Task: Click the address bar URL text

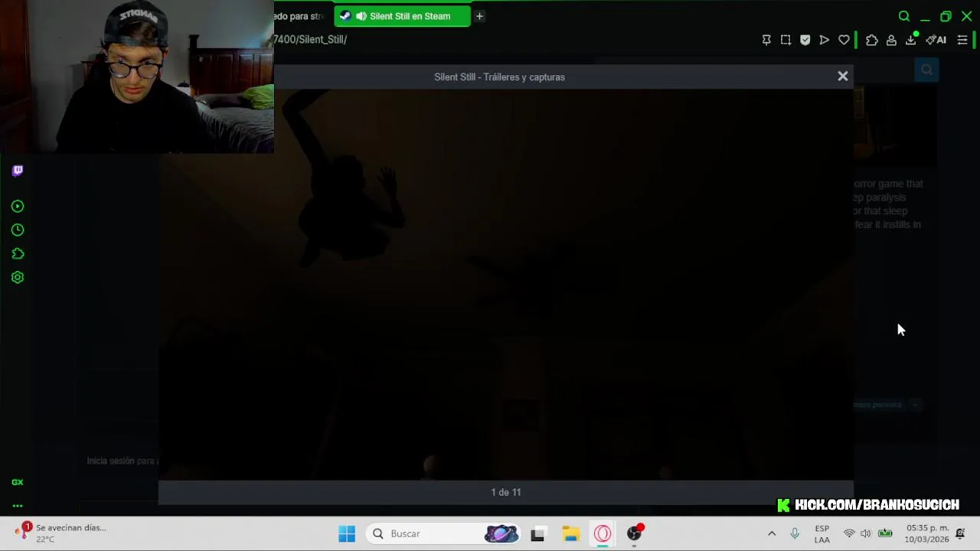Action: click(310, 40)
